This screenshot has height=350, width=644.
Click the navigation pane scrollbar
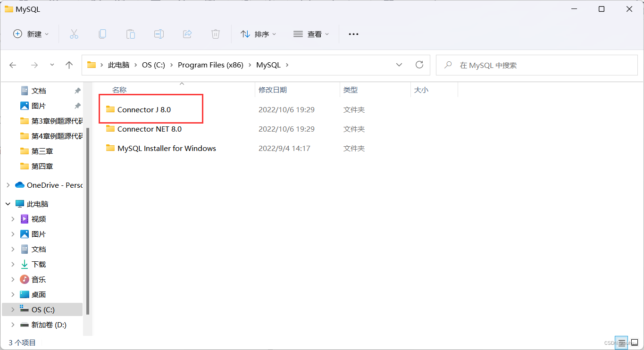(x=88, y=221)
